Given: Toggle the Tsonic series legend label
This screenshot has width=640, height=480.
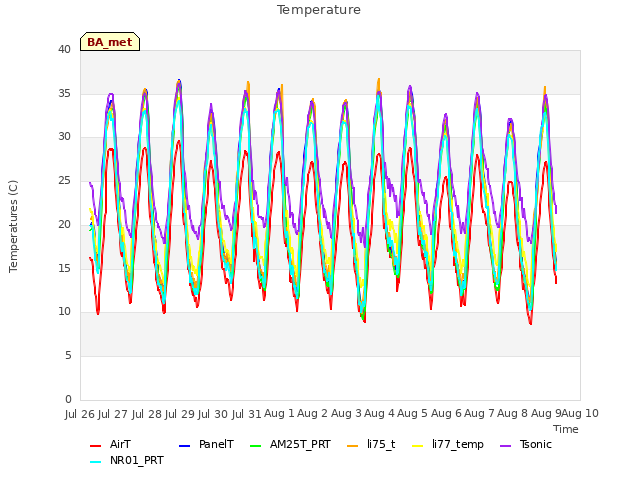Looking at the screenshot, I should [x=536, y=444].
